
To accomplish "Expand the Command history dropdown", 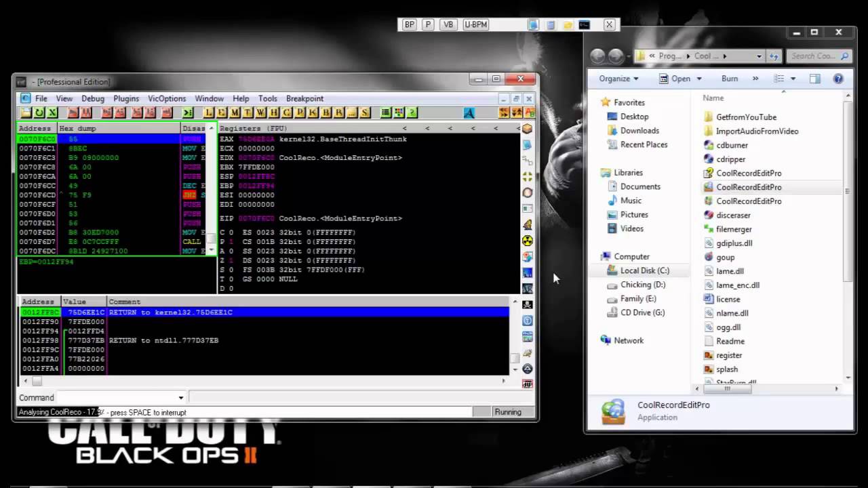I will (x=180, y=398).
